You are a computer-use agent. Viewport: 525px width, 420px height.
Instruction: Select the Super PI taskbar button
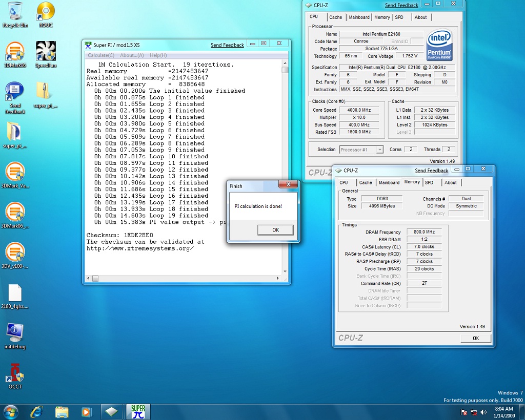[x=138, y=412]
